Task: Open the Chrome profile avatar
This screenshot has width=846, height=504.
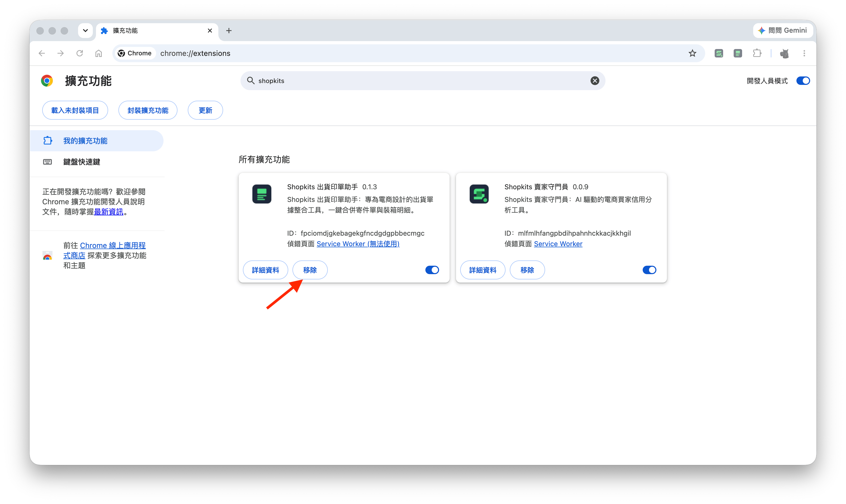Action: coord(785,53)
